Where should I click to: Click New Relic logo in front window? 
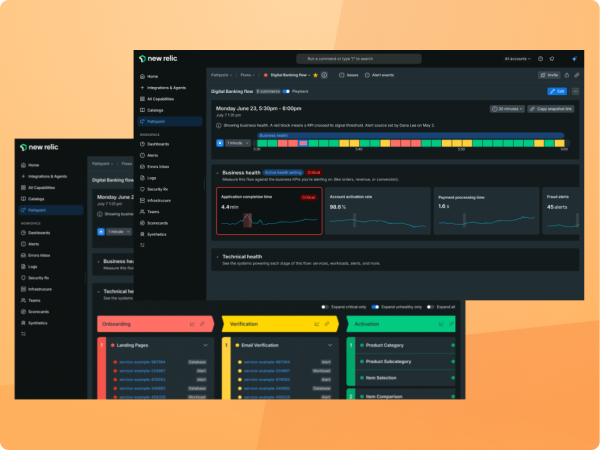click(x=158, y=59)
